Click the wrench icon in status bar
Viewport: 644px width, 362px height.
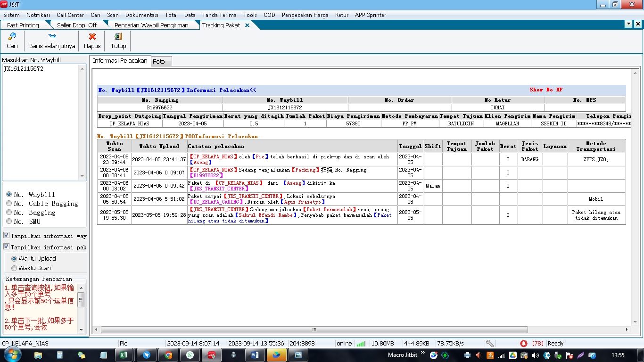point(490,343)
